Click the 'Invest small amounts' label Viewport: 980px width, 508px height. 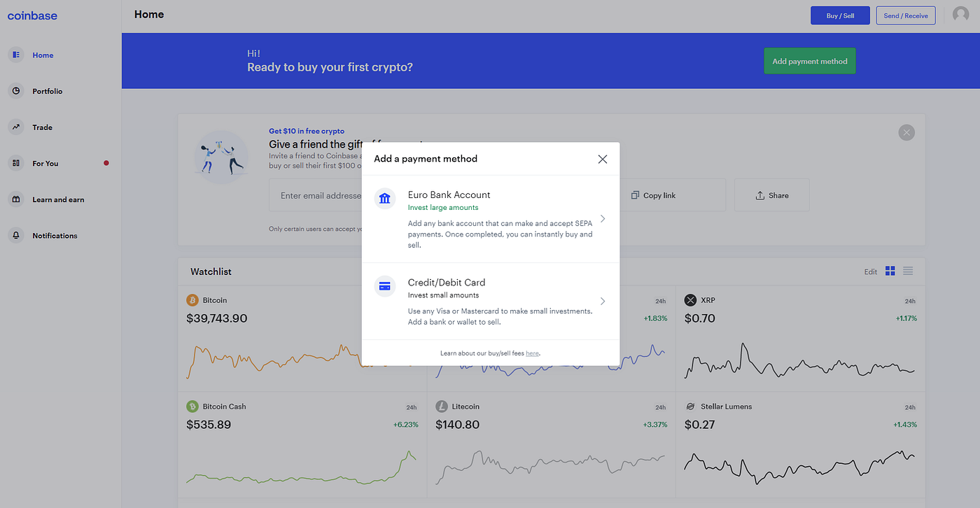(x=443, y=295)
